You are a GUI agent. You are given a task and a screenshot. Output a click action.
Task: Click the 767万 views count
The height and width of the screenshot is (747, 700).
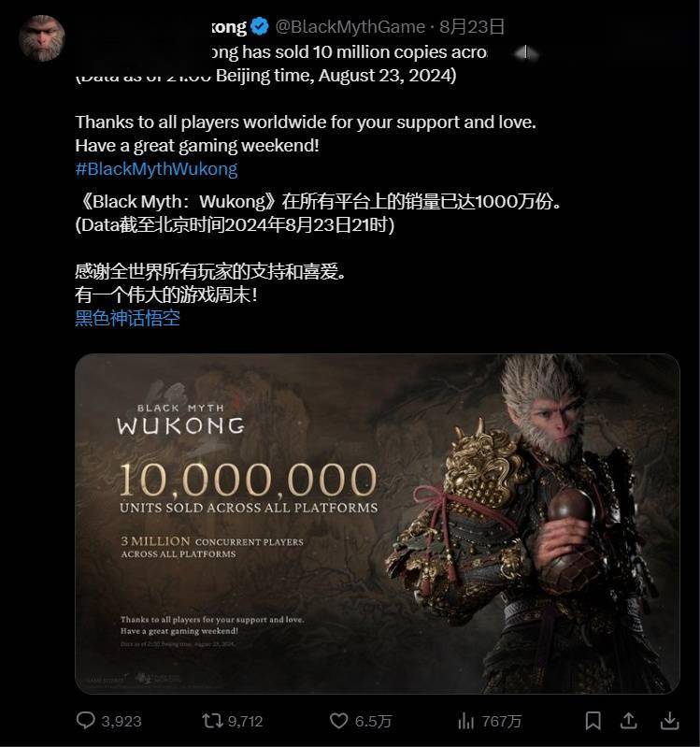click(502, 721)
